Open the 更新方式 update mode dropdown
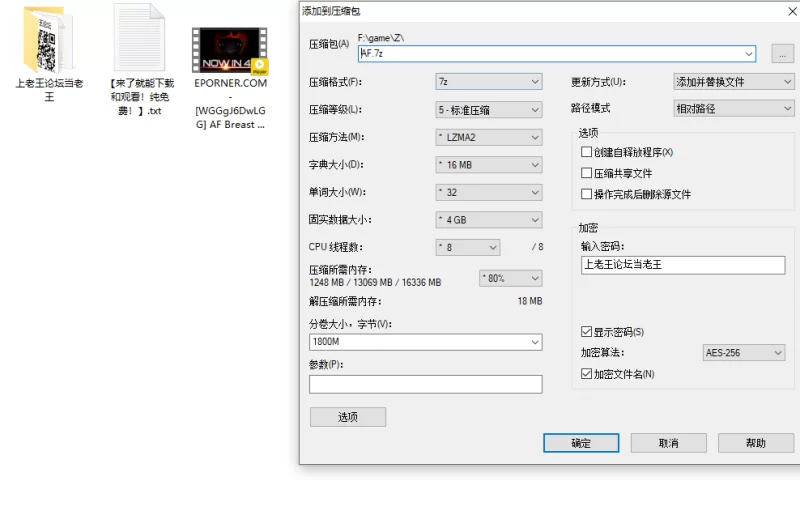 (734, 82)
